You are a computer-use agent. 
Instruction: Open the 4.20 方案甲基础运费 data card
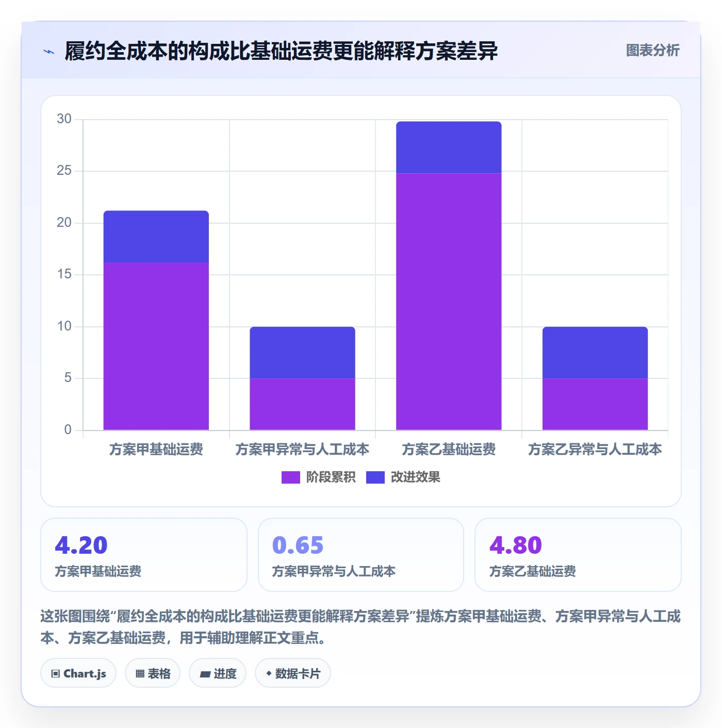[144, 555]
